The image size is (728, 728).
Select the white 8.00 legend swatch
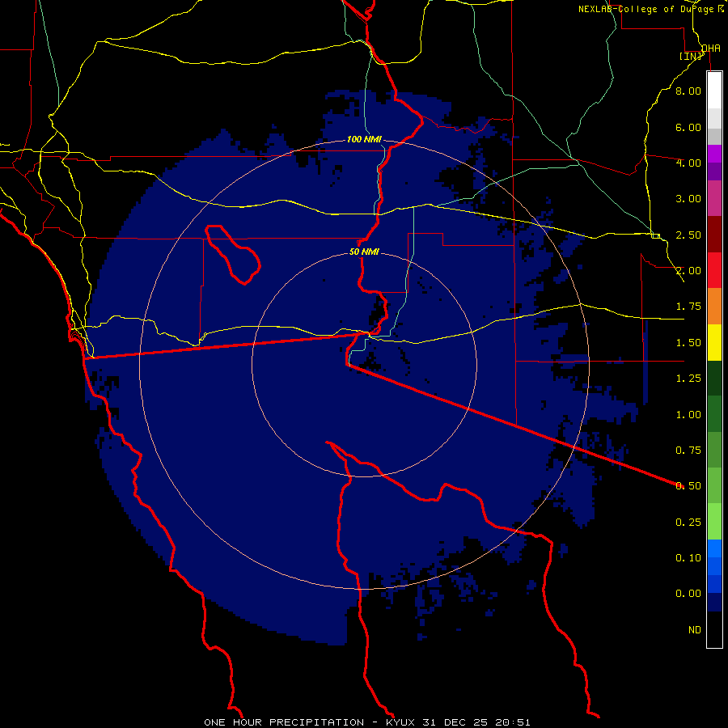(x=714, y=91)
